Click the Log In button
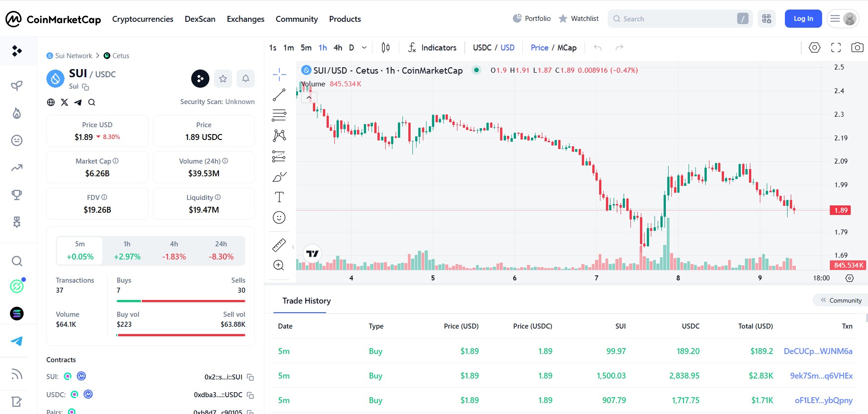Image resolution: width=868 pixels, height=414 pixels. 803,19
